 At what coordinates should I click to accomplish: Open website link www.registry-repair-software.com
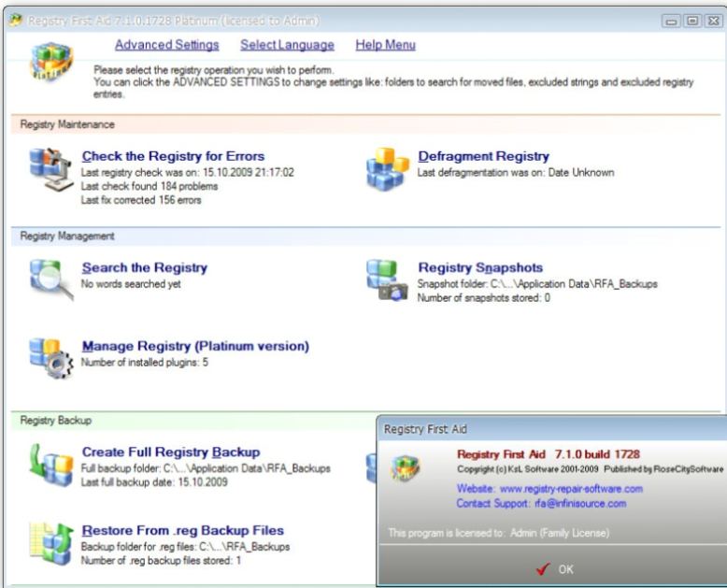[x=571, y=489]
